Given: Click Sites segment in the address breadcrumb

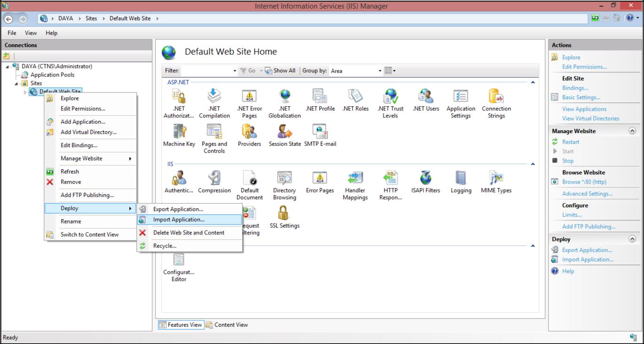Looking at the screenshot, I should point(91,18).
